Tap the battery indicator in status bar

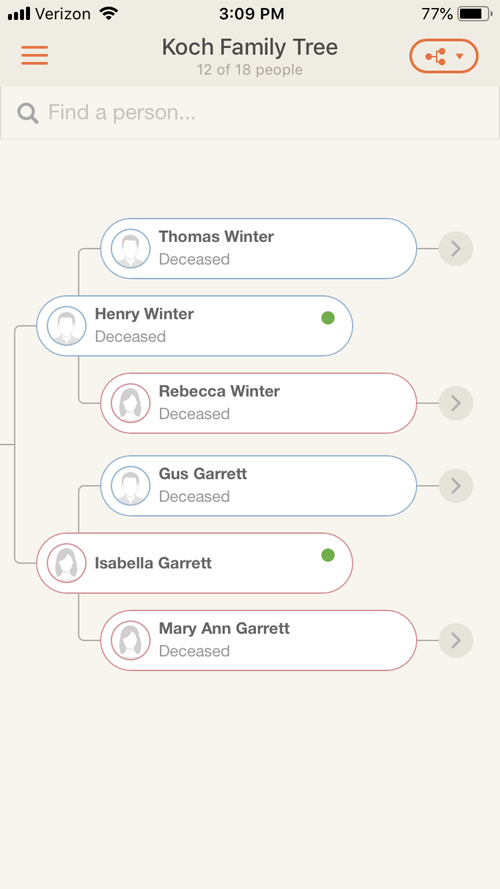pos(474,14)
